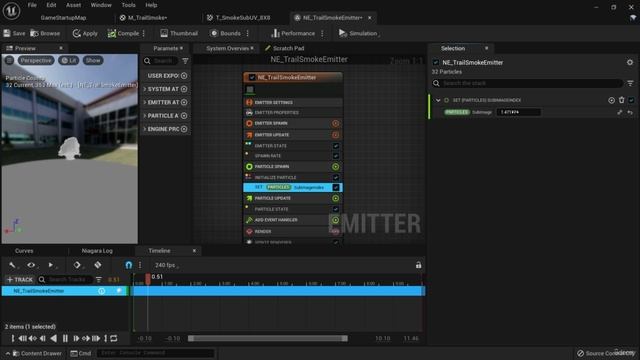Image resolution: width=640 pixels, height=360 pixels.
Task: Toggle module enabled checkbox in Selection panel
Action: [631, 100]
